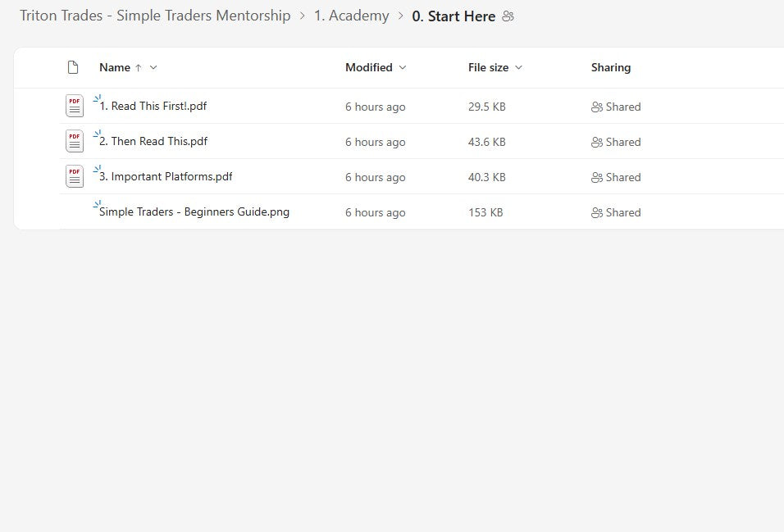Toggle the ascending sort arrow next to Name
This screenshot has height=532, width=784.
pyautogui.click(x=137, y=67)
